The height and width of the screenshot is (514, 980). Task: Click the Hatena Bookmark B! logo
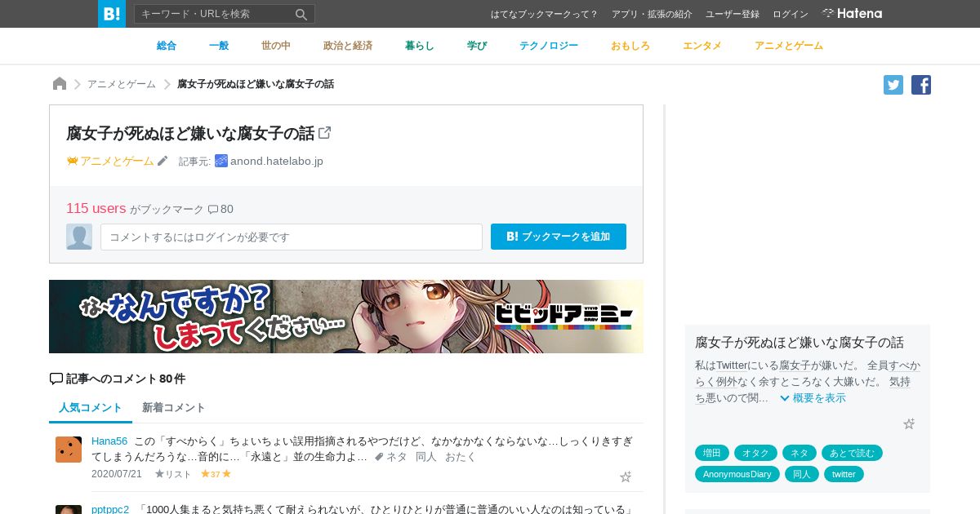112,14
